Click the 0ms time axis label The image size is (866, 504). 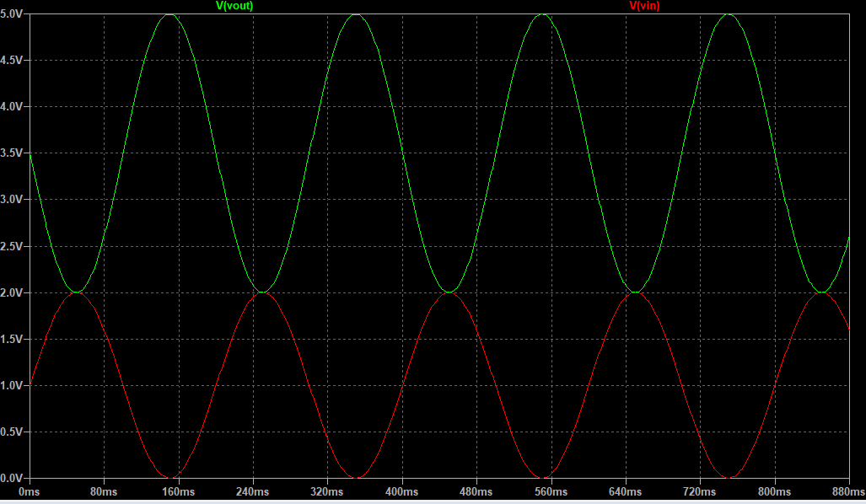click(30, 491)
